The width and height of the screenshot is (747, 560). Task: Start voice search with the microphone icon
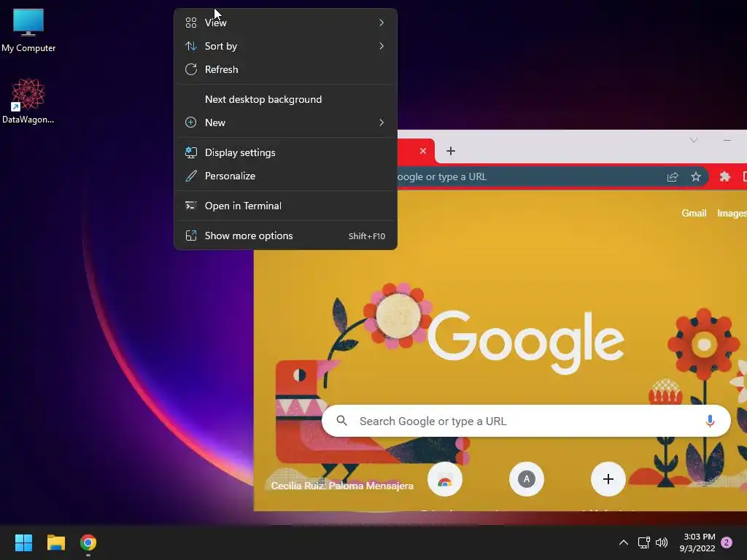pyautogui.click(x=710, y=421)
